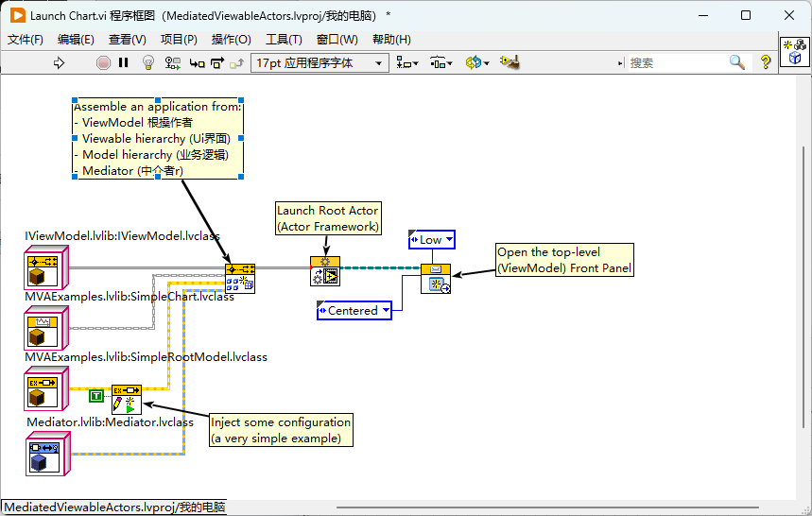Open the 编辑(E) menu
The width and height of the screenshot is (812, 516).
coord(76,40)
